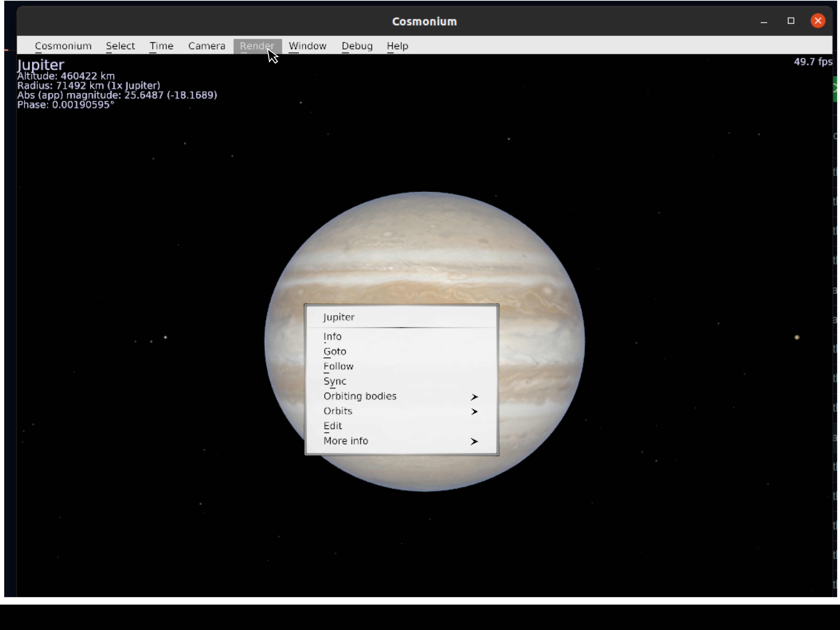Minimize the Cosmonium window

pos(764,21)
